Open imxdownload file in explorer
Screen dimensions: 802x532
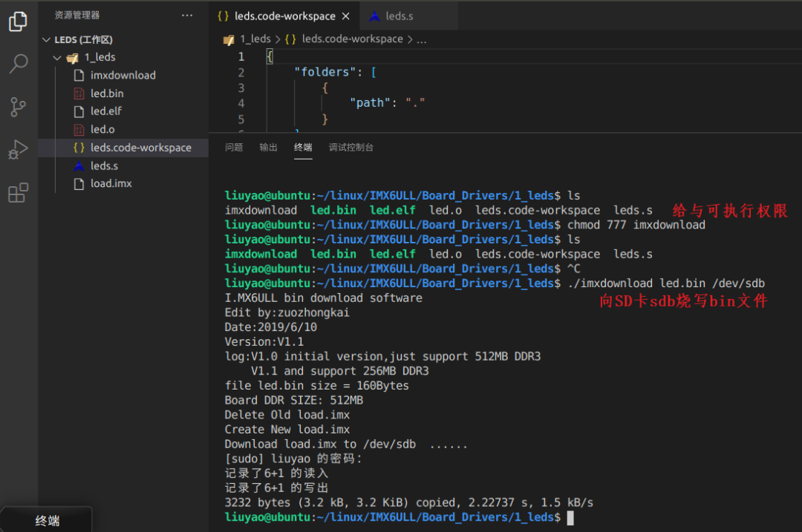pyautogui.click(x=123, y=75)
